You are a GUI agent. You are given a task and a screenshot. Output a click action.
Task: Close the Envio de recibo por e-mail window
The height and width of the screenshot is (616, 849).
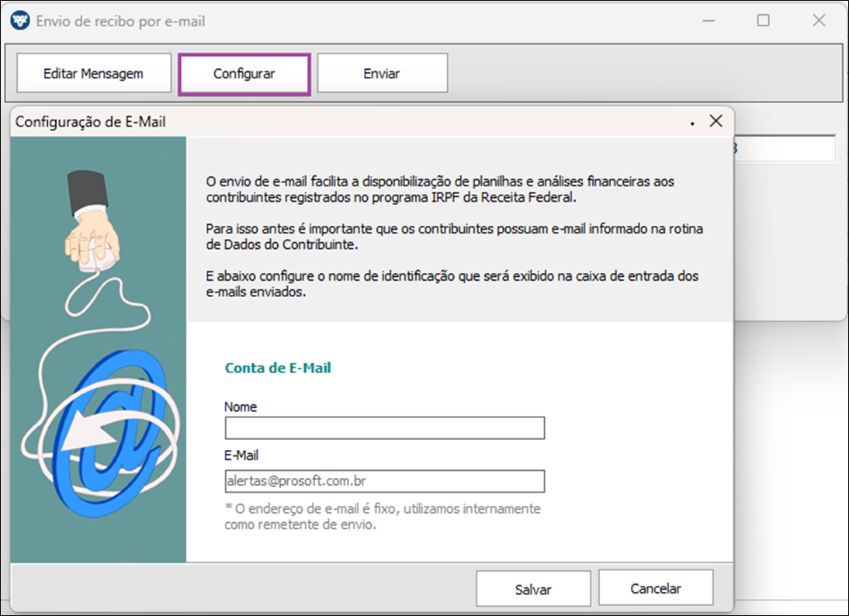(x=819, y=21)
